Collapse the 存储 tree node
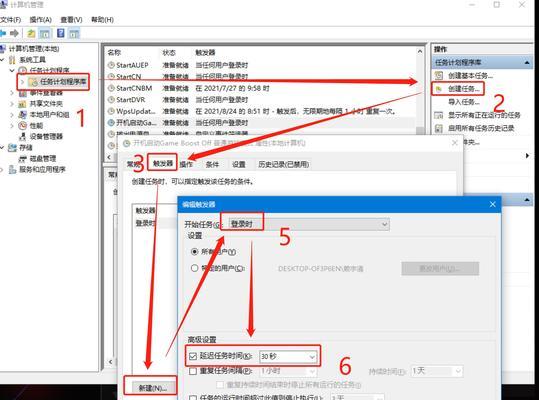The image size is (539, 400). click(x=2, y=147)
